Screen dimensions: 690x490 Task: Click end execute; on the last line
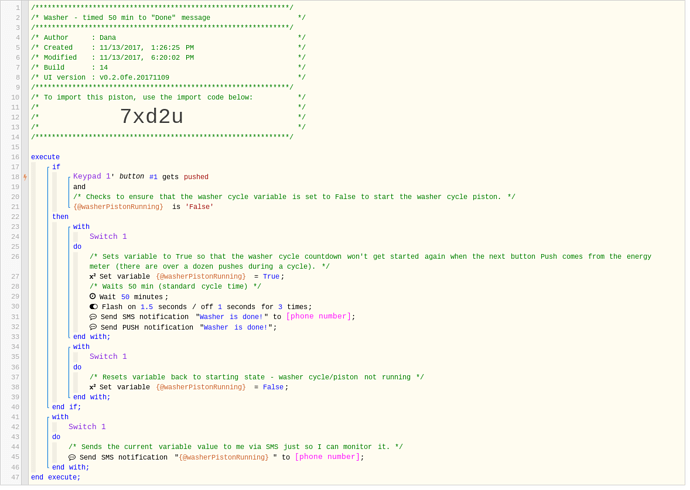tap(55, 478)
